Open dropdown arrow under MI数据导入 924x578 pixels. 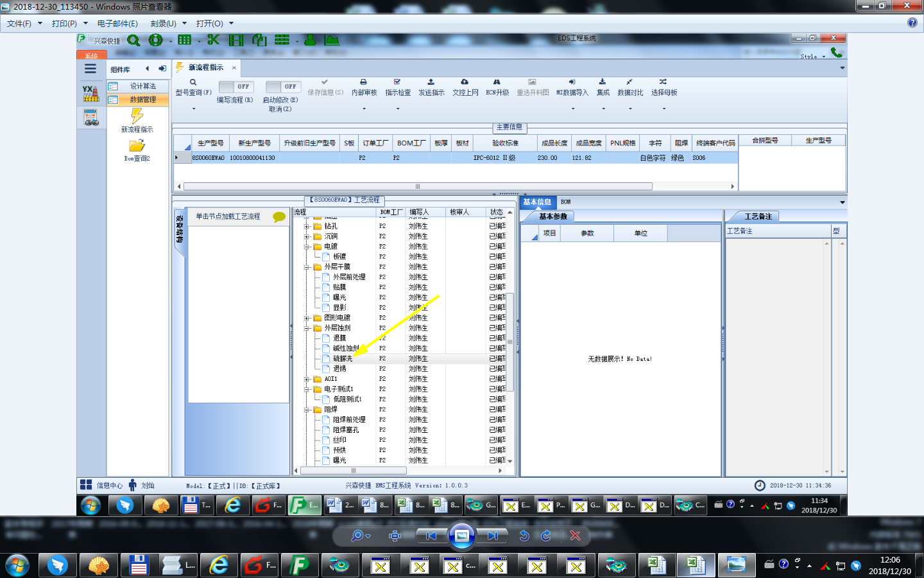click(572, 109)
